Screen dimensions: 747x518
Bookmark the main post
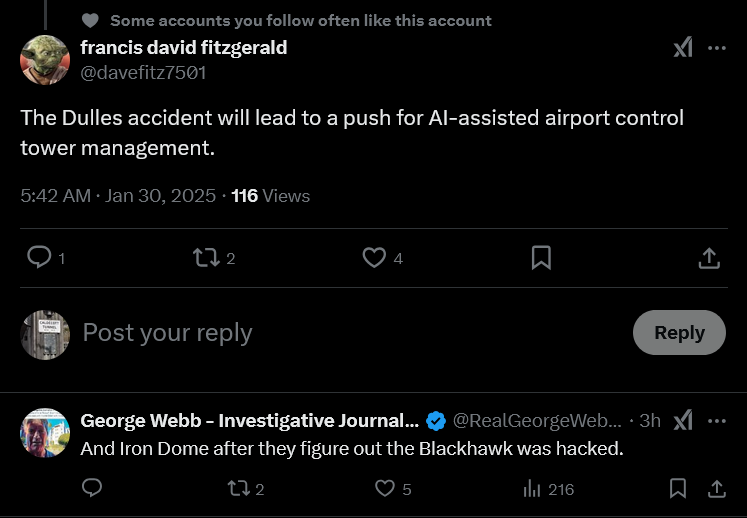[541, 258]
